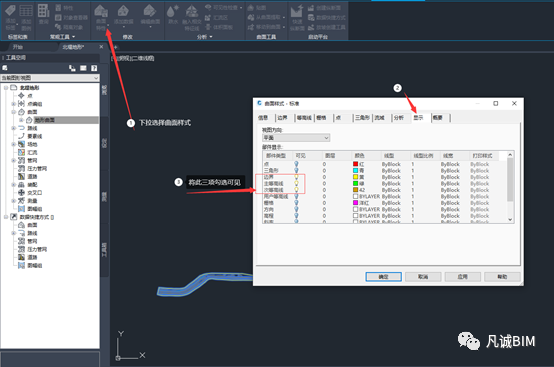554x367 pixels.
Task: Click 放坡创建工具 in the ribbon
Action: click(x=326, y=27)
